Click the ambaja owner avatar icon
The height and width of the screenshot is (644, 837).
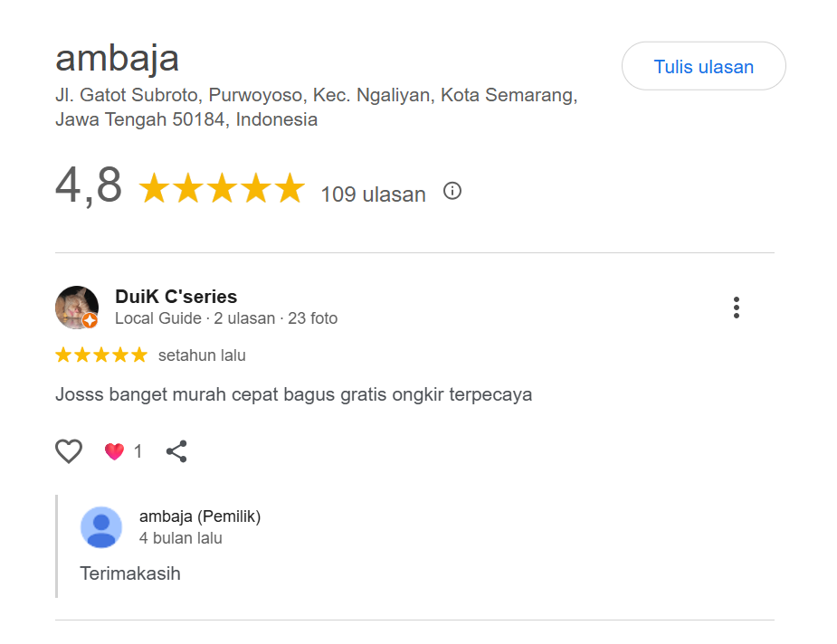click(101, 527)
